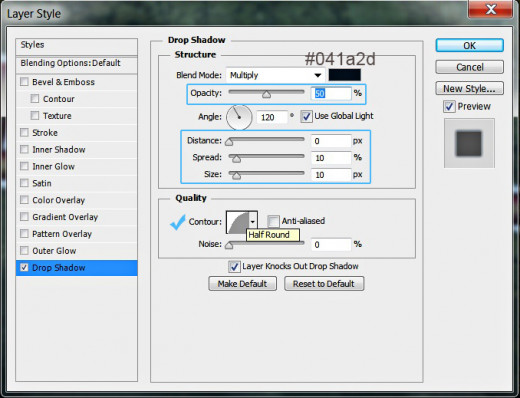Close the Layer Style dialog
The height and width of the screenshot is (398, 520).
[x=490, y=9]
